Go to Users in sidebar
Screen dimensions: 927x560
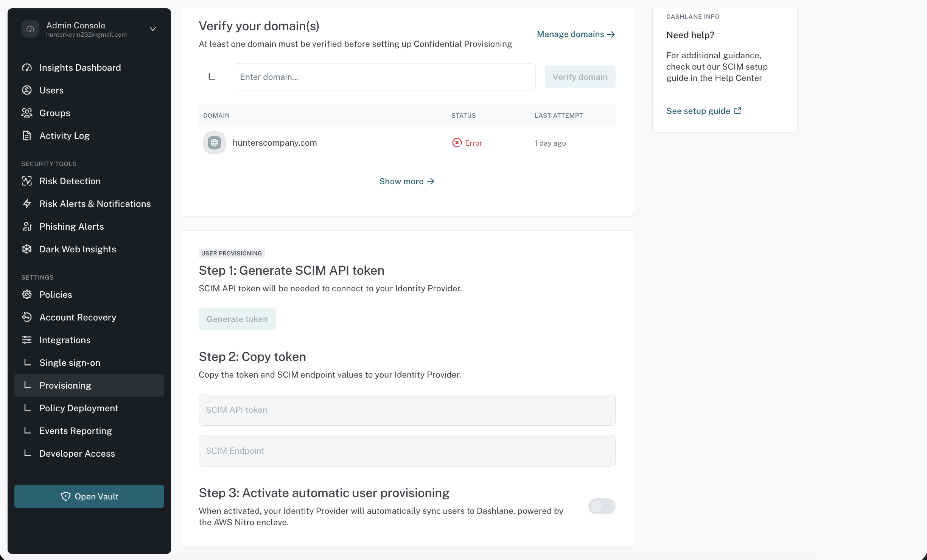(x=51, y=90)
